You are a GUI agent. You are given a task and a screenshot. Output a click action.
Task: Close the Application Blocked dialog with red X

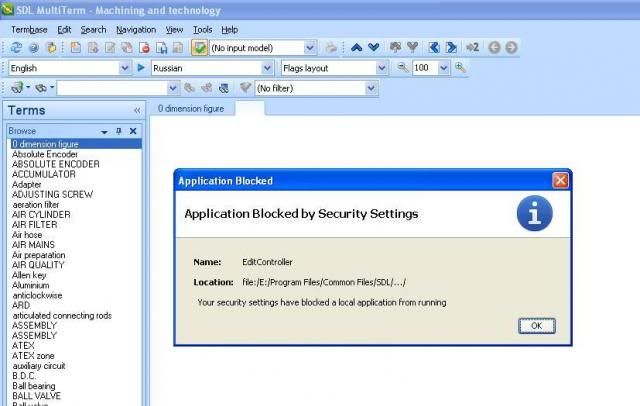point(560,180)
